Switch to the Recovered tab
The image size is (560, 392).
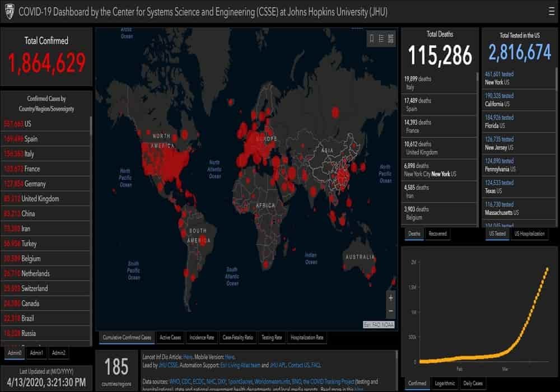(437, 234)
